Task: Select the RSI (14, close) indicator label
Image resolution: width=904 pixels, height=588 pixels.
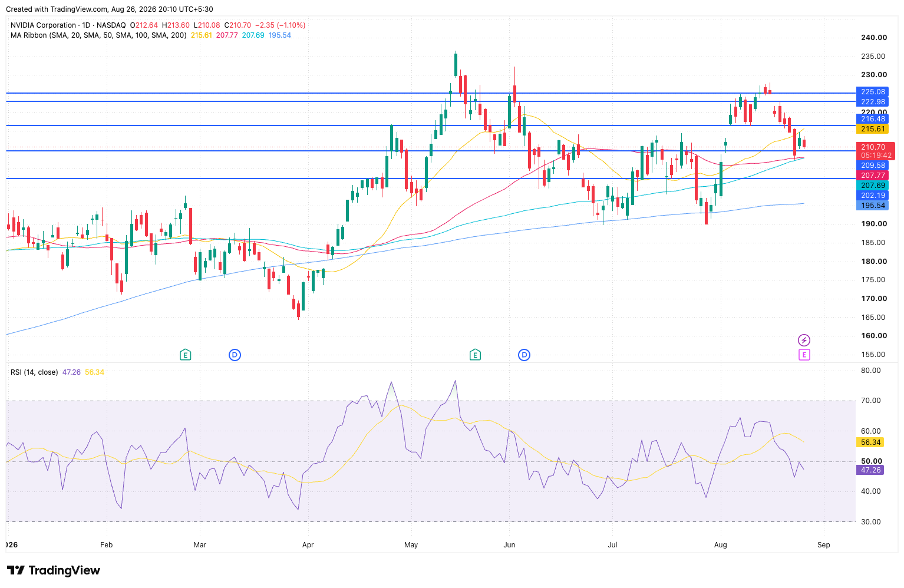Action: click(x=34, y=372)
